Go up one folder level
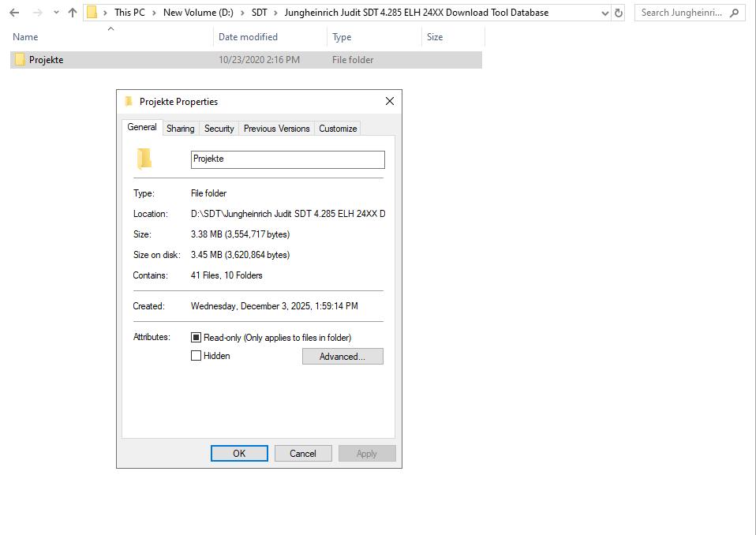756x535 pixels. coord(73,13)
